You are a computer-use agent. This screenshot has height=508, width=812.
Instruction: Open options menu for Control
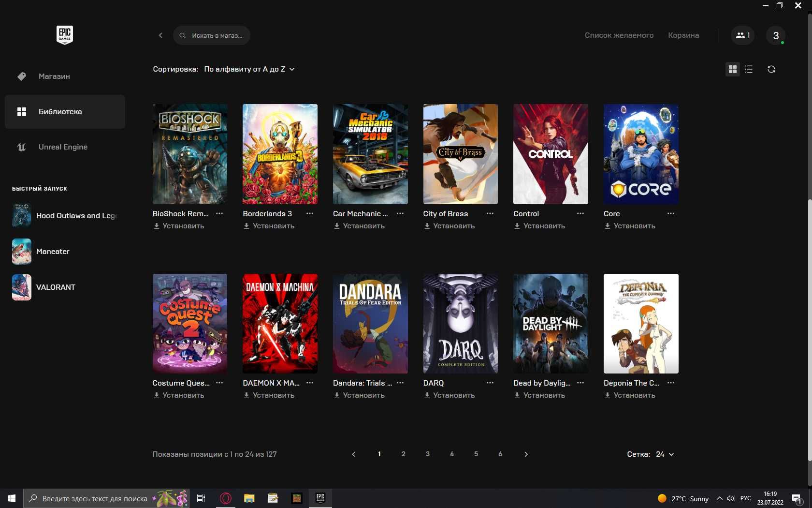click(580, 213)
